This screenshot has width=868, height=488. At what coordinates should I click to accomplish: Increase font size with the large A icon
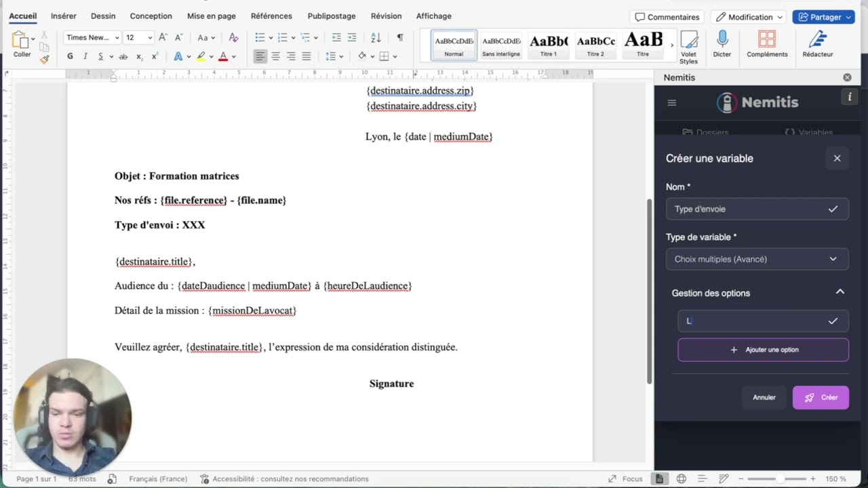(x=164, y=37)
